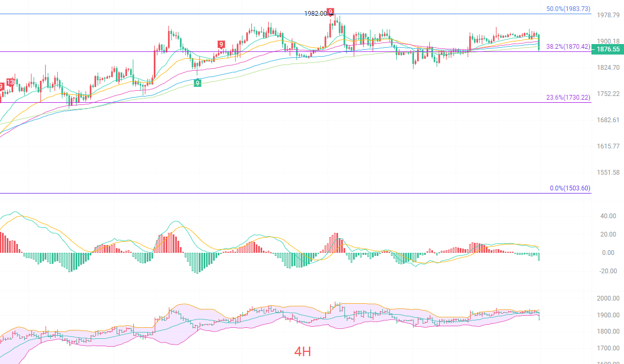The width and height of the screenshot is (624, 364).
Task: Click the 1615.77 price axis value
Action: tap(608, 146)
